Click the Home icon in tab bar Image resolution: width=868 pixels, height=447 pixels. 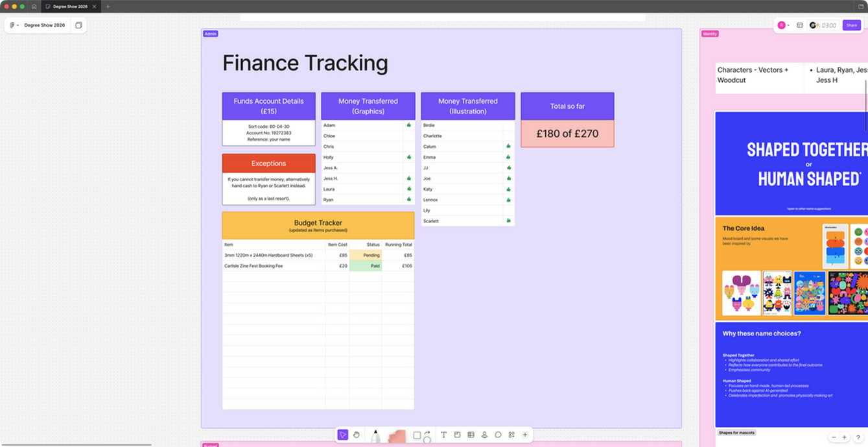click(34, 6)
